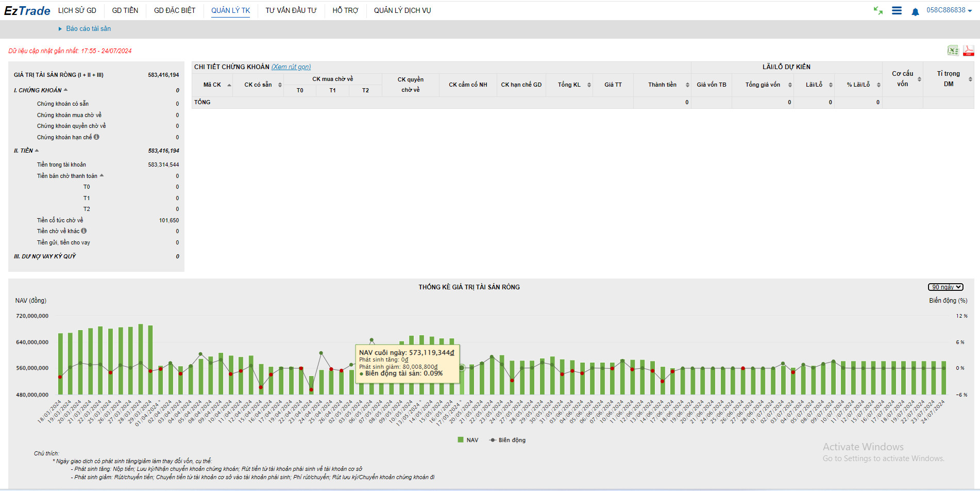The height and width of the screenshot is (491, 980).
Task: Click the NAV bar for 18/03/2024
Action: coord(60,364)
